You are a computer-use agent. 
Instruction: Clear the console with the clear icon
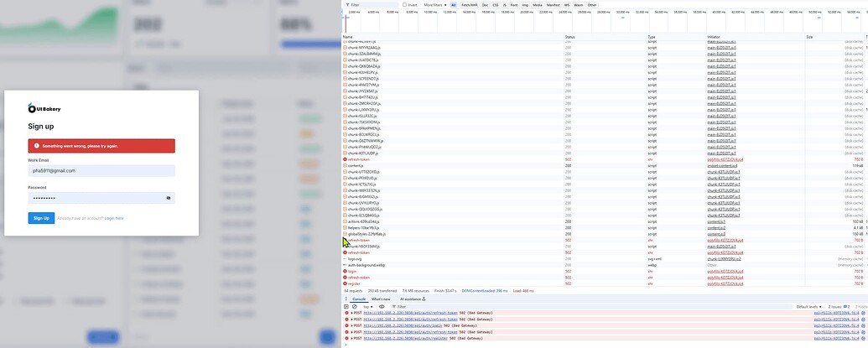pyautogui.click(x=356, y=307)
